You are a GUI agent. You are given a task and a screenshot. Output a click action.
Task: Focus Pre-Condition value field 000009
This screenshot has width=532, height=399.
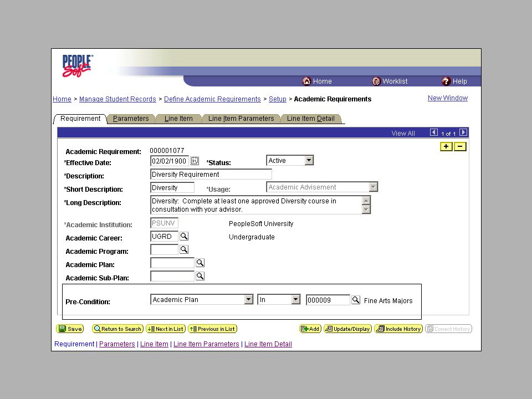pos(328,300)
